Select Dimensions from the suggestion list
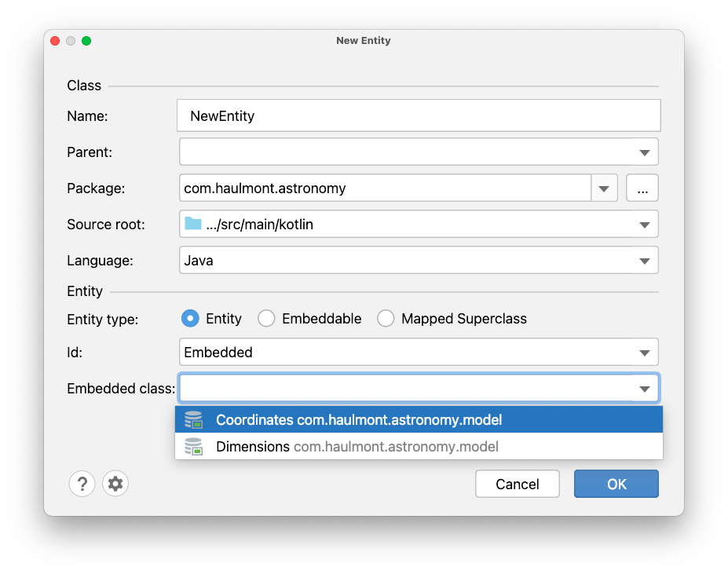Viewport: 728px width, 574px height. pos(353,446)
